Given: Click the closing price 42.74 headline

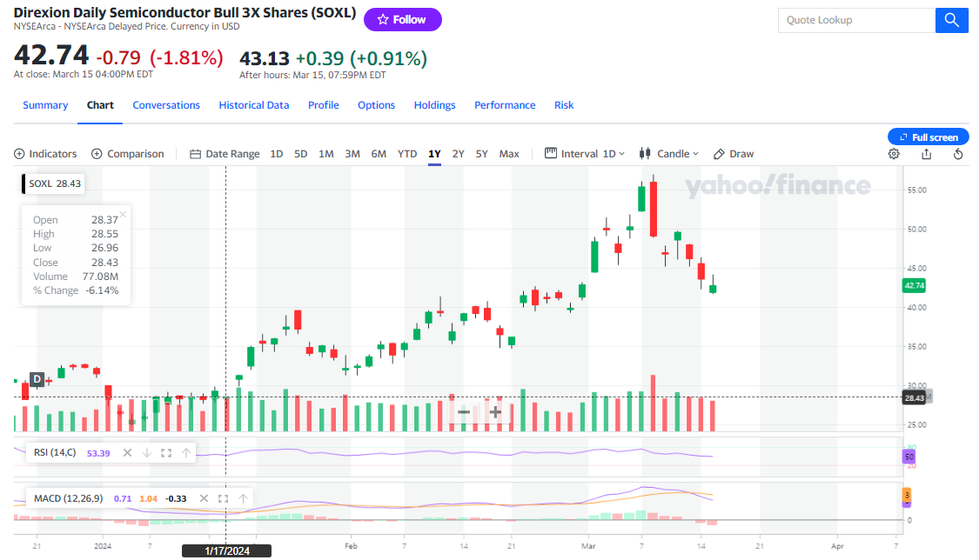Looking at the screenshot, I should [51, 55].
